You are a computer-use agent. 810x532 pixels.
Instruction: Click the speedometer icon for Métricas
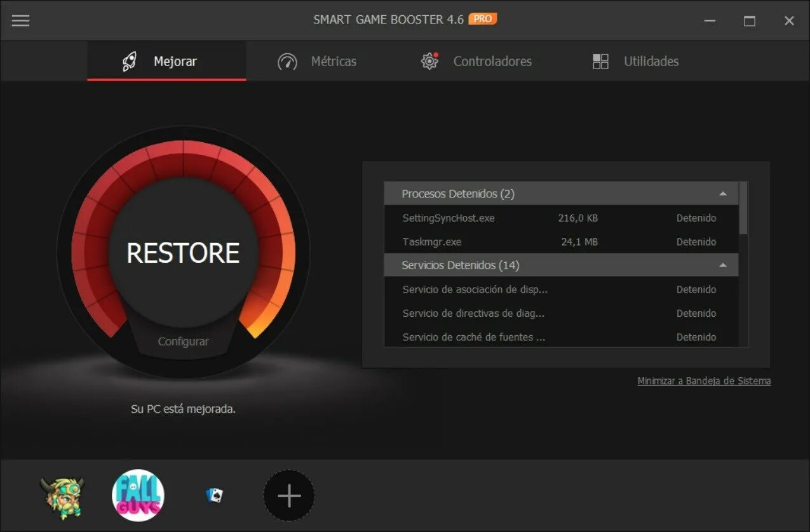coord(287,62)
